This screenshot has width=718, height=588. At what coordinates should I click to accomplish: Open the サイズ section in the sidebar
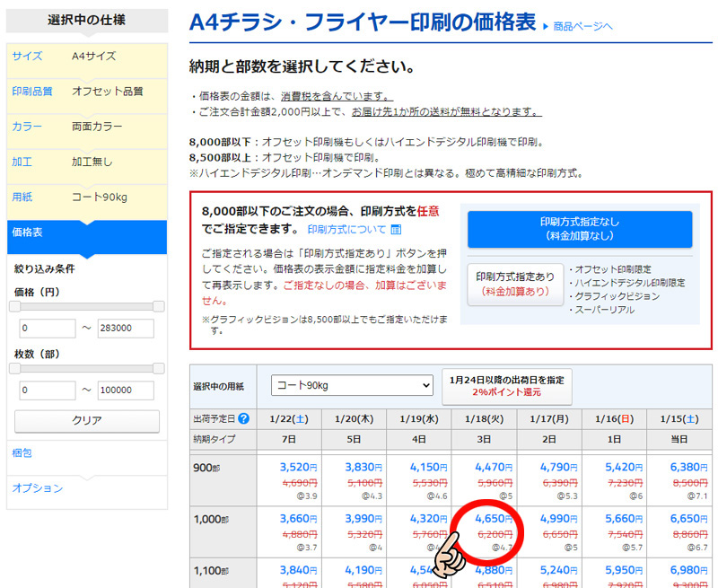(27, 56)
